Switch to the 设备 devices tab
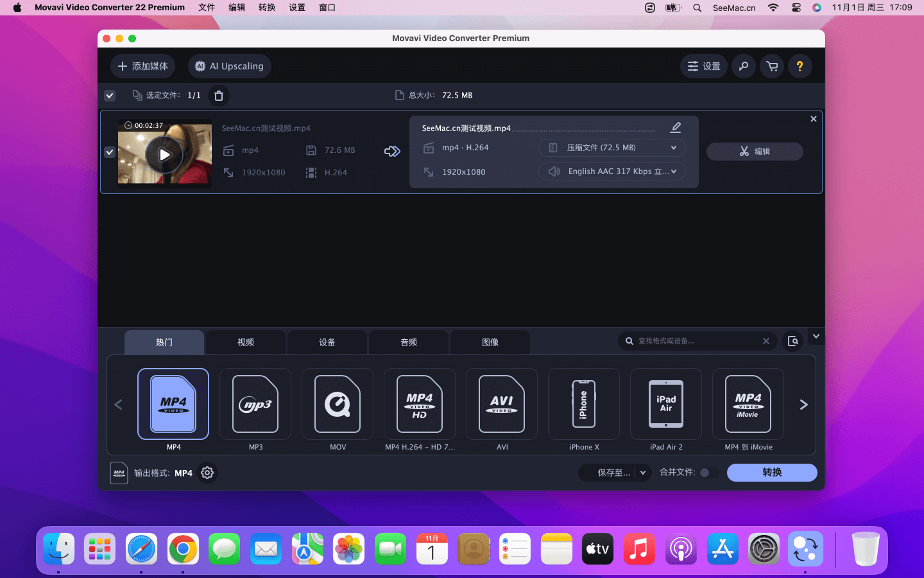This screenshot has height=578, width=924. pos(327,342)
